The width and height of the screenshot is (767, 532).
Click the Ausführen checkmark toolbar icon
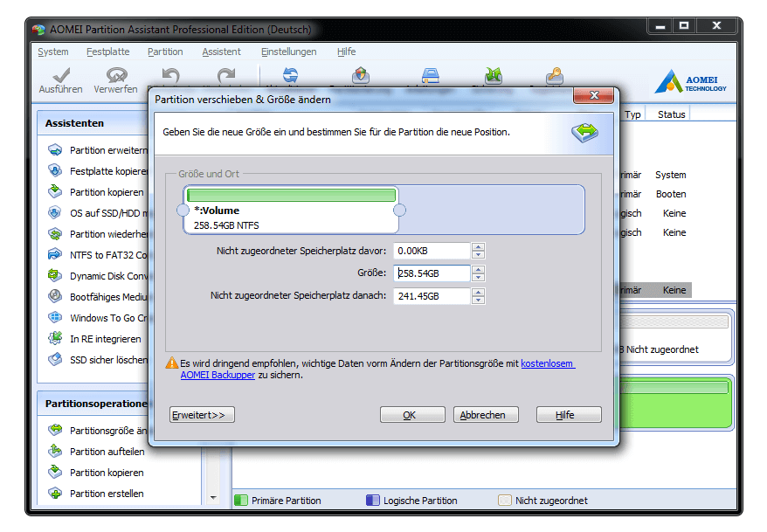pos(61,75)
